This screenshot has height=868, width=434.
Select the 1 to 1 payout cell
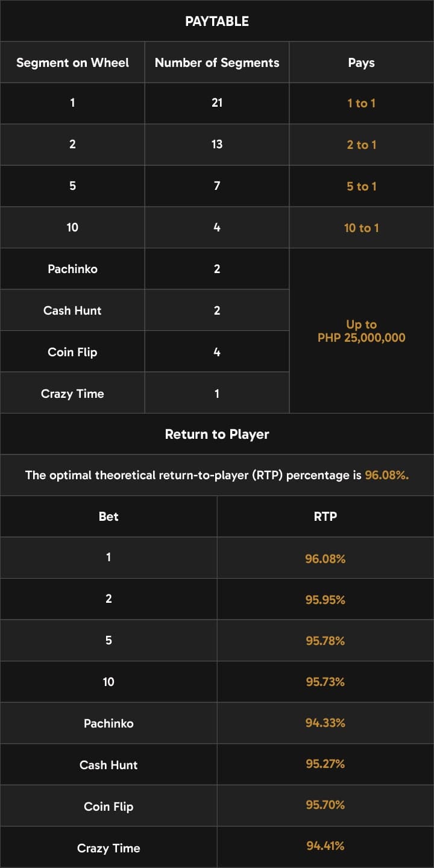click(x=362, y=103)
